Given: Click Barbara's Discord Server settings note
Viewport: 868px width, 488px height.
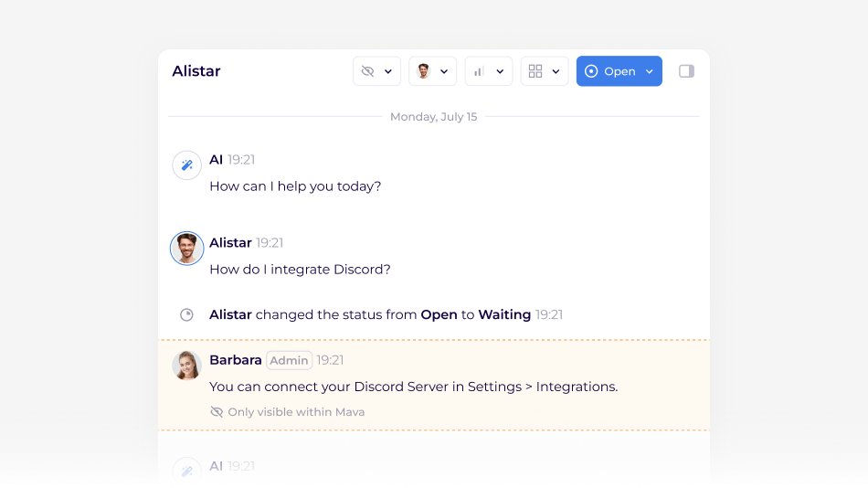Looking at the screenshot, I should pos(413,387).
